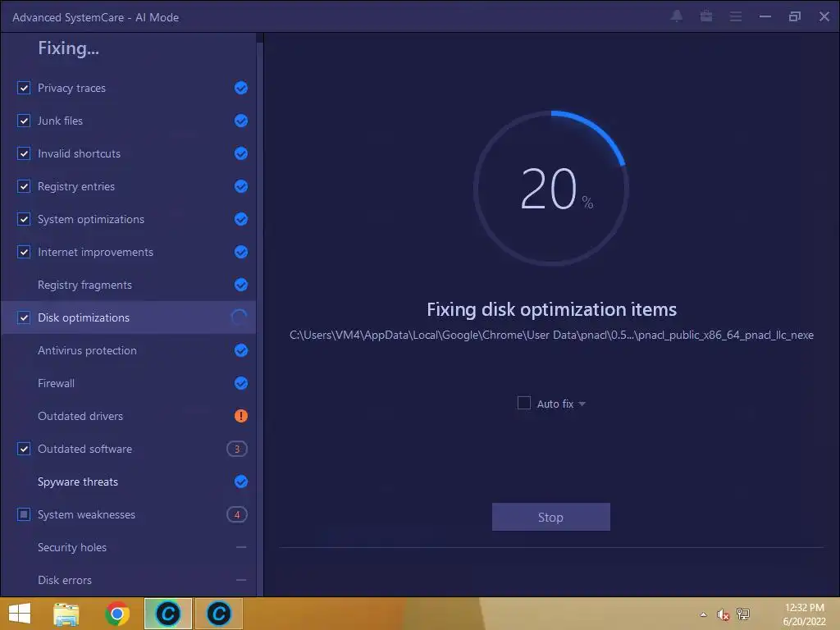Uncheck the Invalid shortcuts checkbox

(24, 153)
